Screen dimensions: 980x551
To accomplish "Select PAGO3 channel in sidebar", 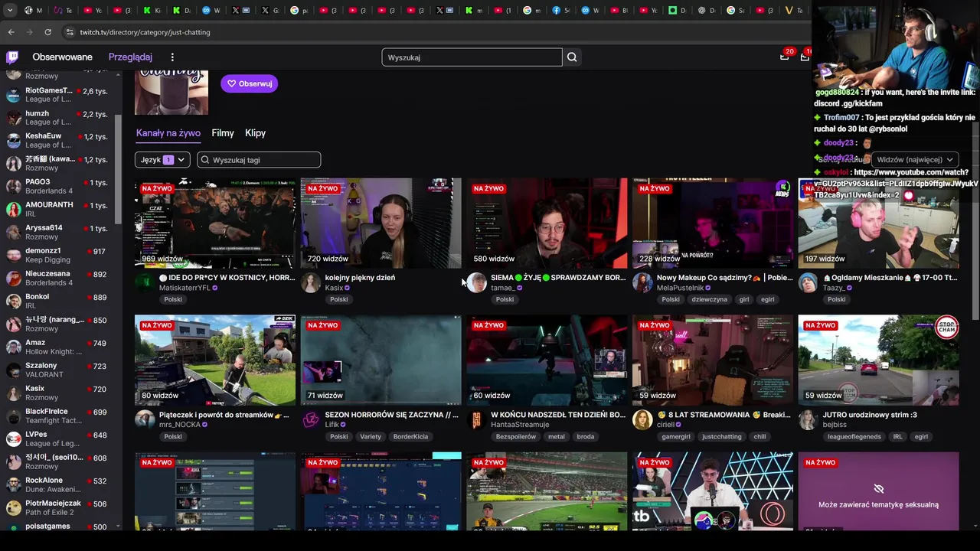I will [x=60, y=187].
